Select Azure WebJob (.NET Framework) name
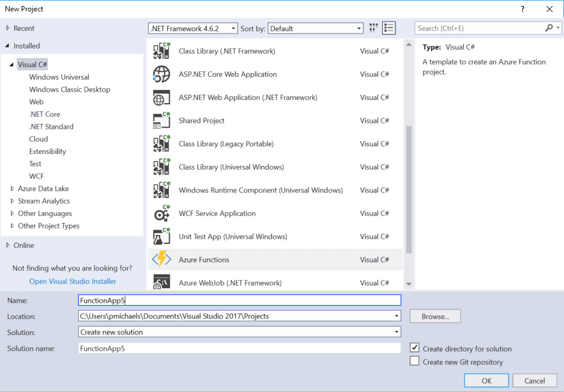The width and height of the screenshot is (564, 392). pos(230,283)
